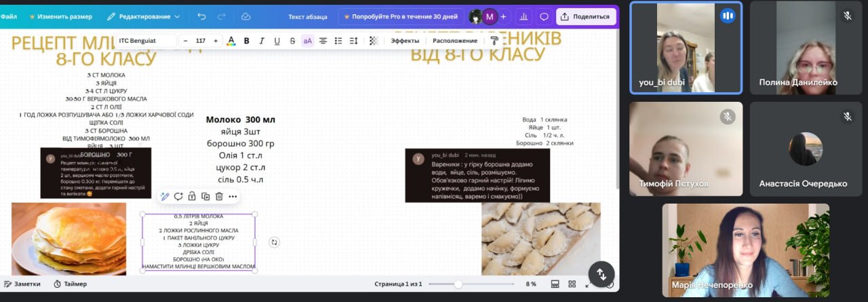Delete selected text box with trash icon
Viewport: 868px width, 302px height.
click(219, 197)
